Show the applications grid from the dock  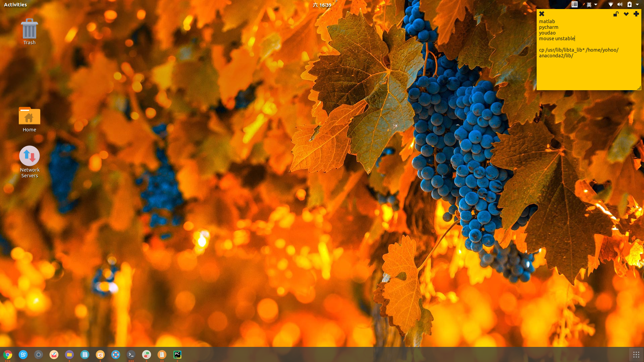[636, 354]
